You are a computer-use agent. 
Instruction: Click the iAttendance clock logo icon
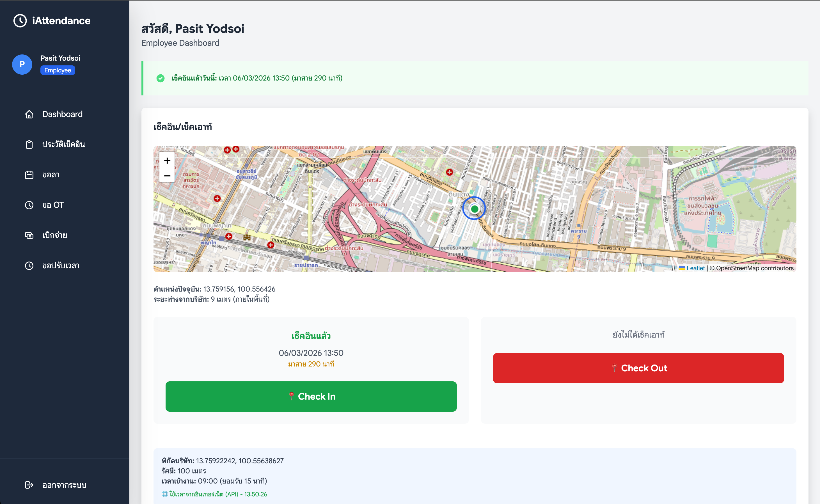point(20,21)
